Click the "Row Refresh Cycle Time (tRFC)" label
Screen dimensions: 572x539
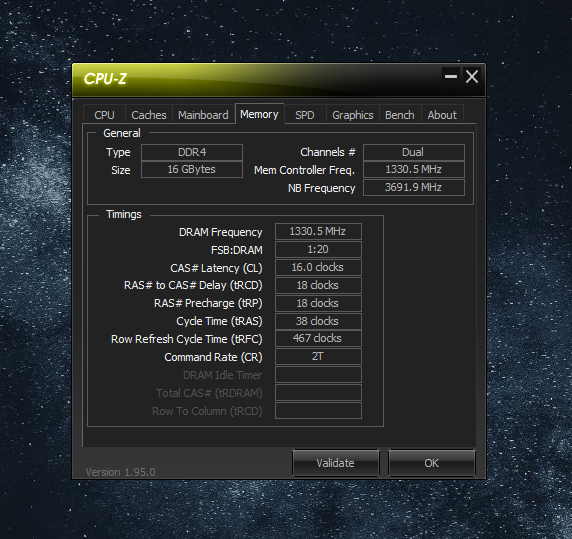(187, 339)
